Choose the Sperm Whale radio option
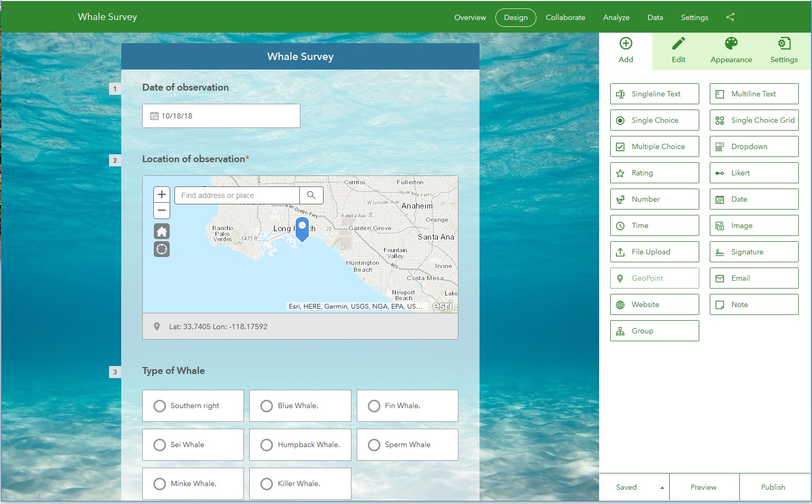Image resolution: width=812 pixels, height=504 pixels. 407,444
